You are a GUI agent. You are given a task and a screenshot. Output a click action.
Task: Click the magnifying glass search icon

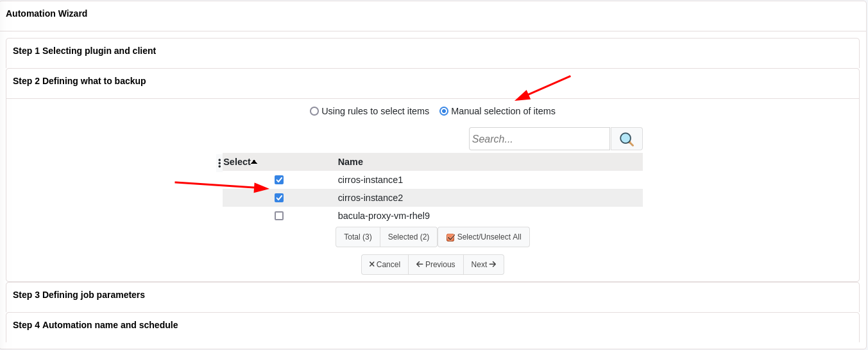626,139
